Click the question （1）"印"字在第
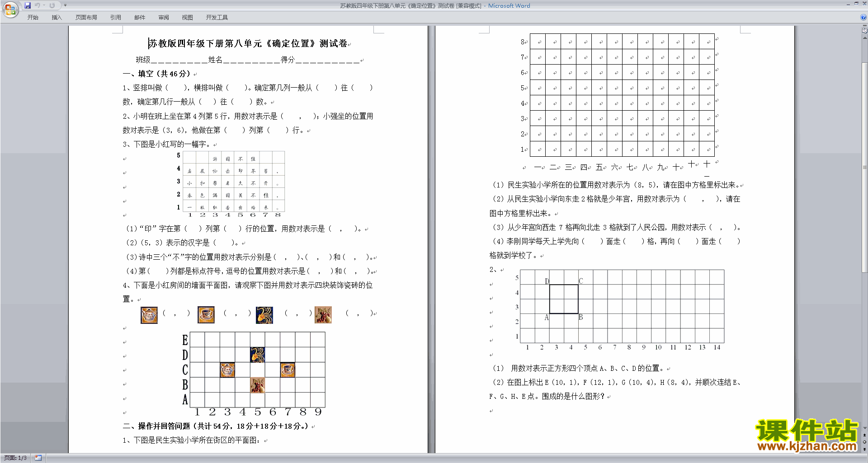Image resolution: width=868 pixels, height=463 pixels. [243, 229]
